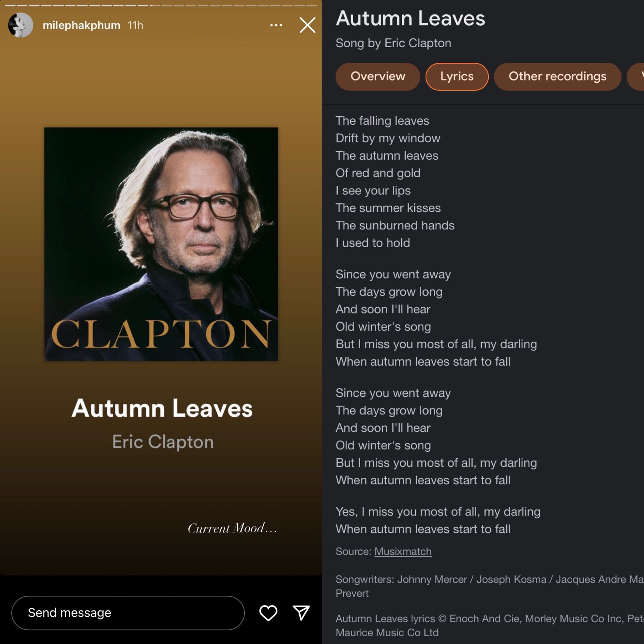This screenshot has width=644, height=644.
Task: Like the story with the heart icon
Action: point(268,613)
